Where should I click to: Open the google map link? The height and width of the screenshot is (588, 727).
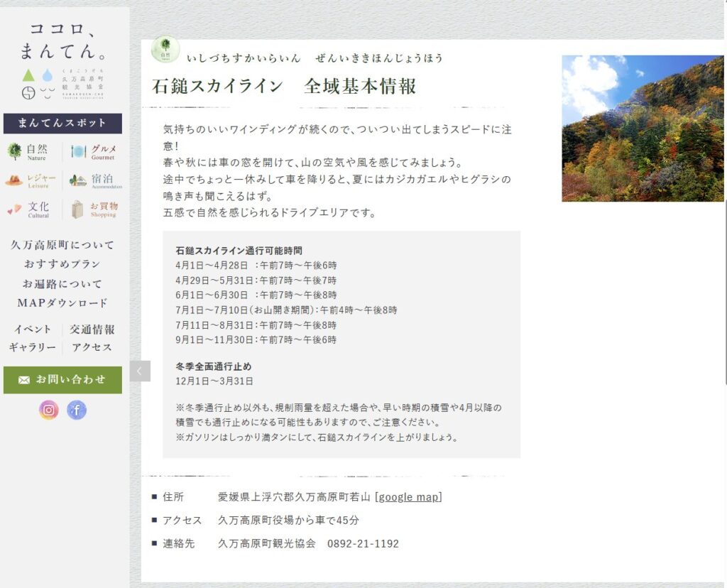click(408, 497)
